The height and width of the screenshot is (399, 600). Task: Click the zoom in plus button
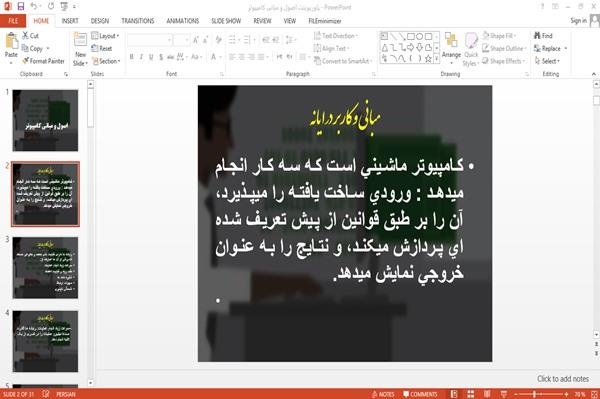point(566,394)
